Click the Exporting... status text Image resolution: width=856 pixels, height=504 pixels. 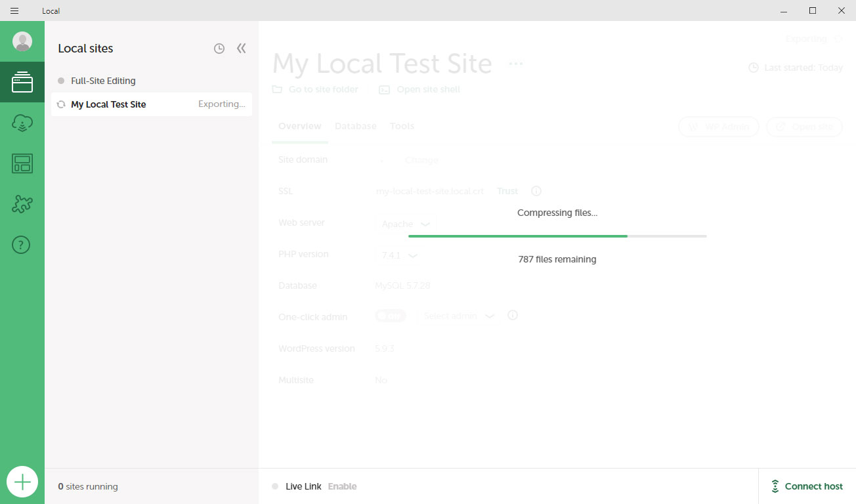(222, 104)
